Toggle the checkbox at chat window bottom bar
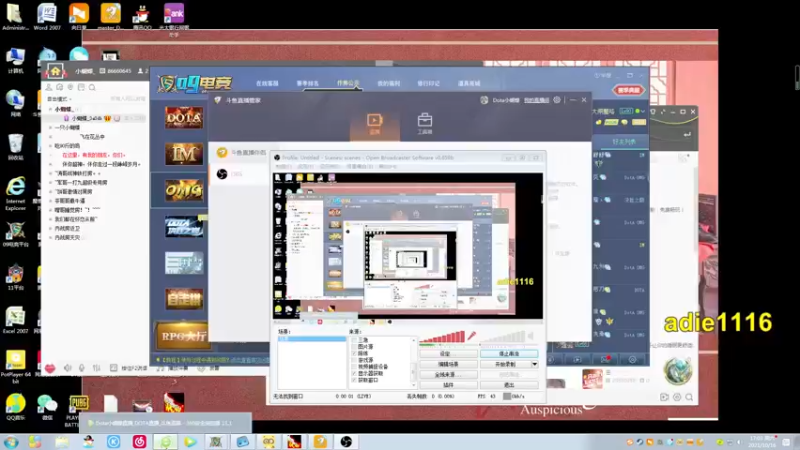Viewport: 800px width, 450px height. point(114,368)
